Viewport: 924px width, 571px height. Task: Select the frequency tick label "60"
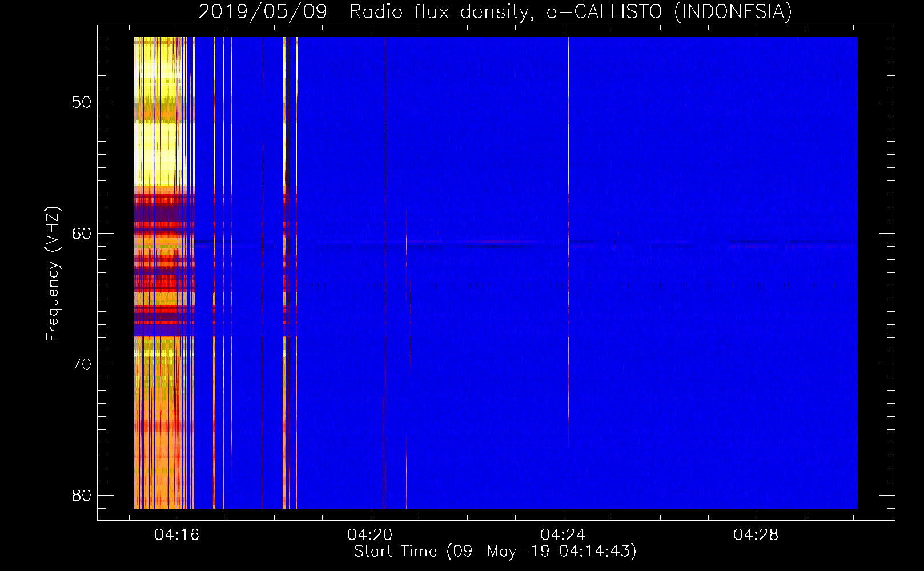coord(82,233)
